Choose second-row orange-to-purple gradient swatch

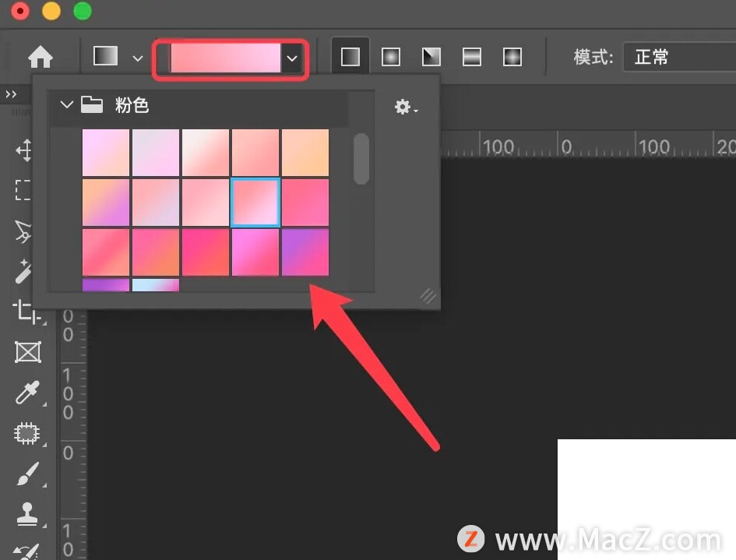(x=106, y=203)
